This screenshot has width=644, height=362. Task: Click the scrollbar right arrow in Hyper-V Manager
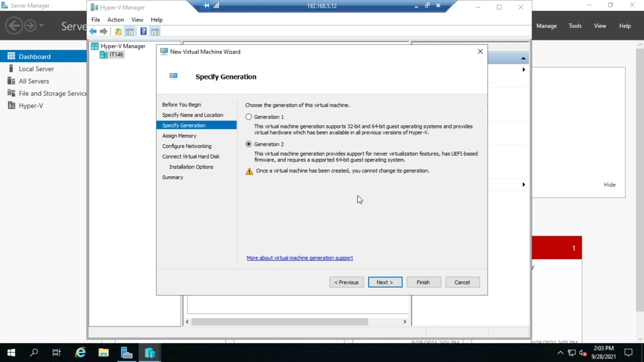pos(405,322)
